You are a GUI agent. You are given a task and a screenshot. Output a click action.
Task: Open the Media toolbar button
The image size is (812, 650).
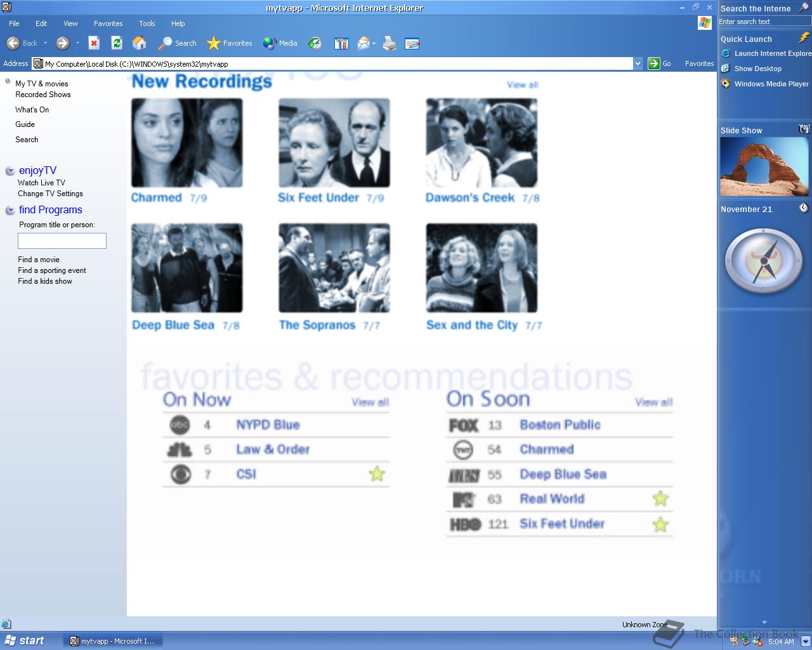[280, 43]
